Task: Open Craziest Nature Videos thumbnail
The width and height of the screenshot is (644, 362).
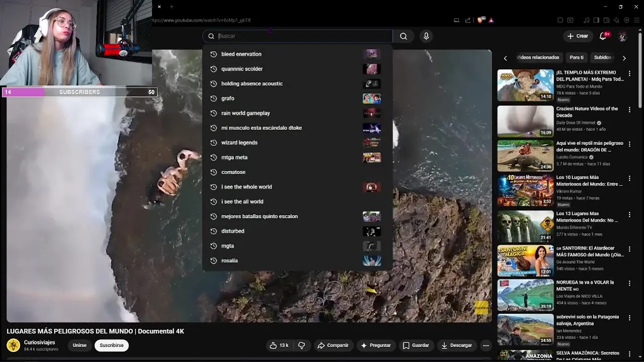Action: 525,121
